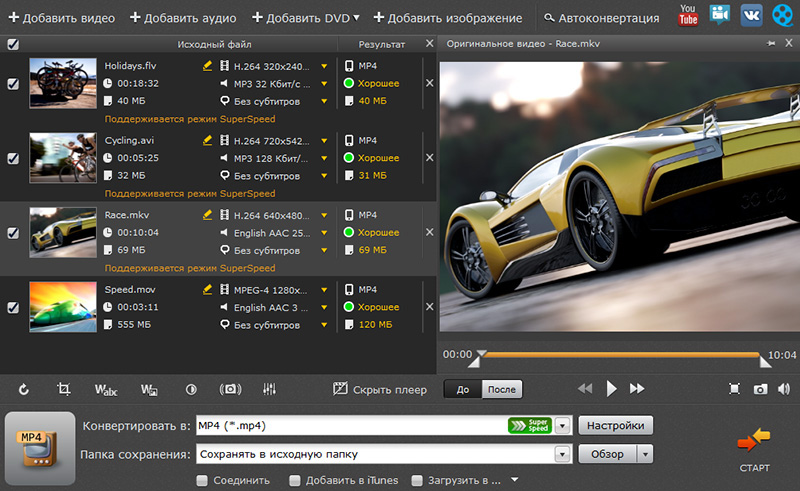Screen dimensions: 800x491
Task: Click the rotate video icon
Action: click(24, 389)
